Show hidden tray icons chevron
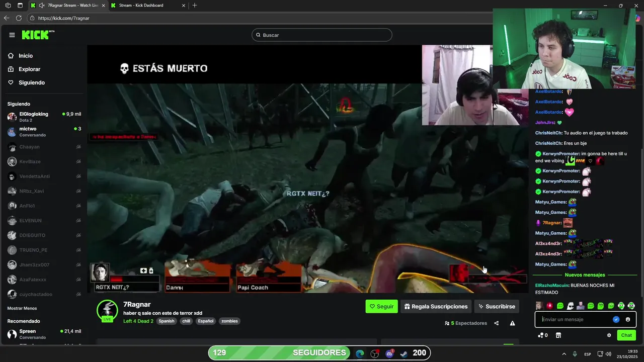Image resolution: width=644 pixels, height=362 pixels. coord(564,354)
